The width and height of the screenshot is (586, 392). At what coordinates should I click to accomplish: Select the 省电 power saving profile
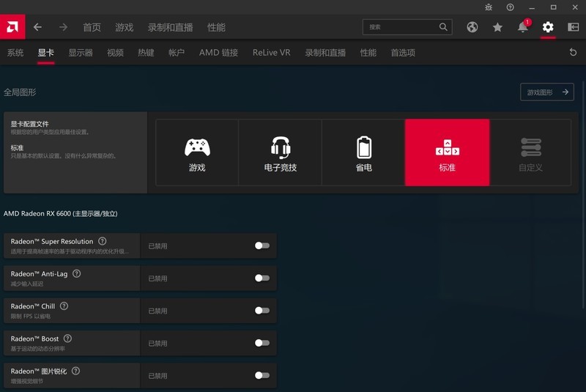tap(363, 152)
